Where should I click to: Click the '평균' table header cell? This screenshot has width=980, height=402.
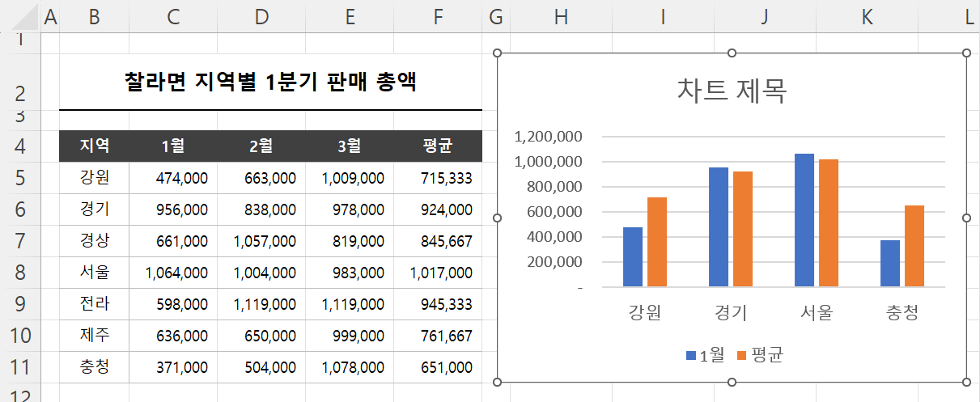438,146
